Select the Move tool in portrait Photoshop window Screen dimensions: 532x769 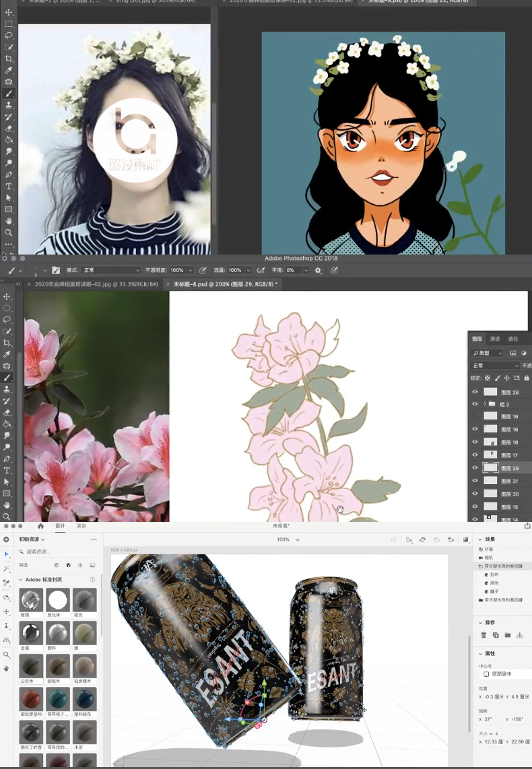8,12
